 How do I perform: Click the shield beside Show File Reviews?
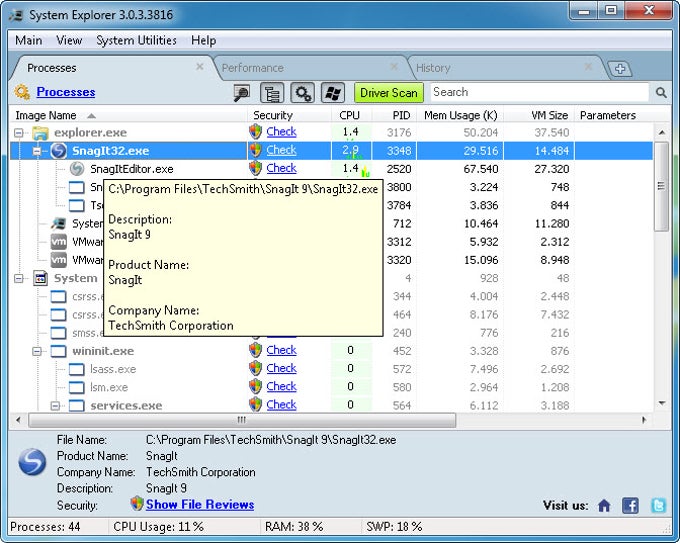(137, 504)
